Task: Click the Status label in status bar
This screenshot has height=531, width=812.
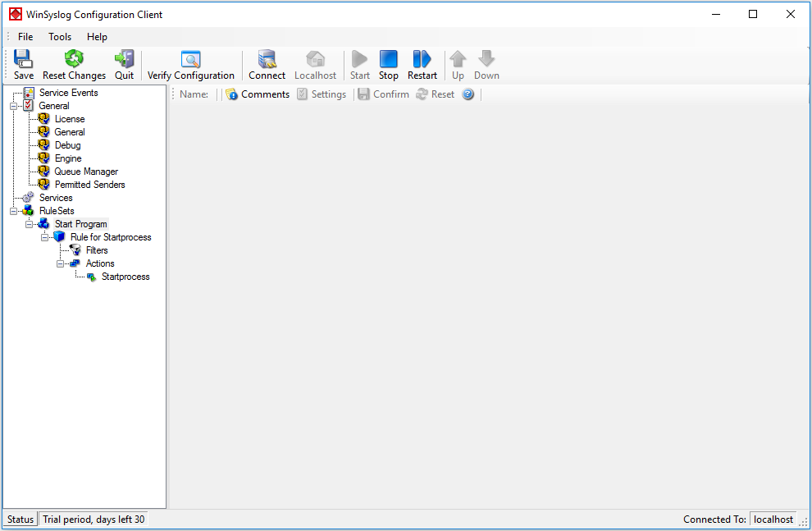Action: (21, 519)
